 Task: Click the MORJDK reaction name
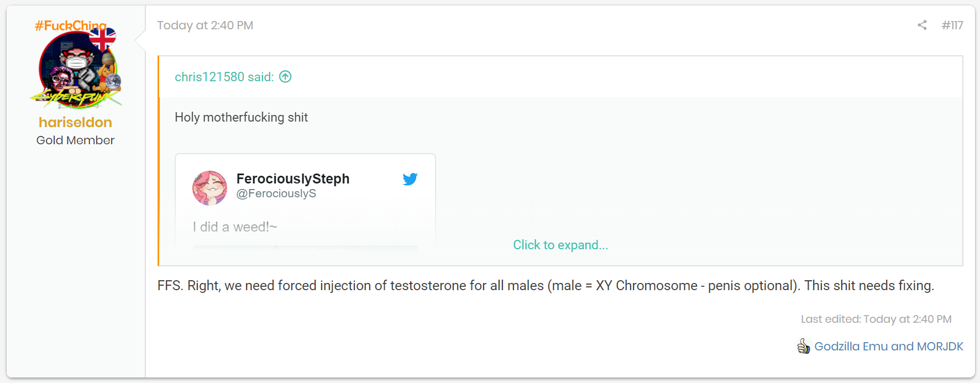pyautogui.click(x=940, y=347)
